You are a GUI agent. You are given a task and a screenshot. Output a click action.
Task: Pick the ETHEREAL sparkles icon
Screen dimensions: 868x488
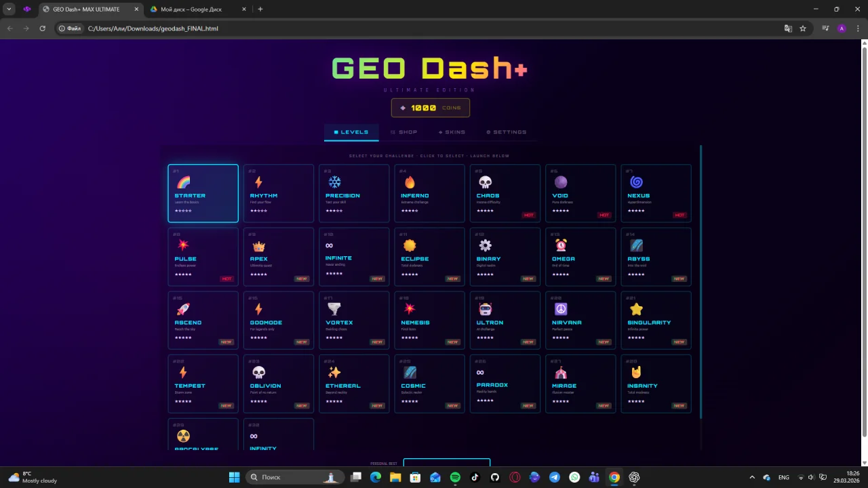tap(334, 373)
